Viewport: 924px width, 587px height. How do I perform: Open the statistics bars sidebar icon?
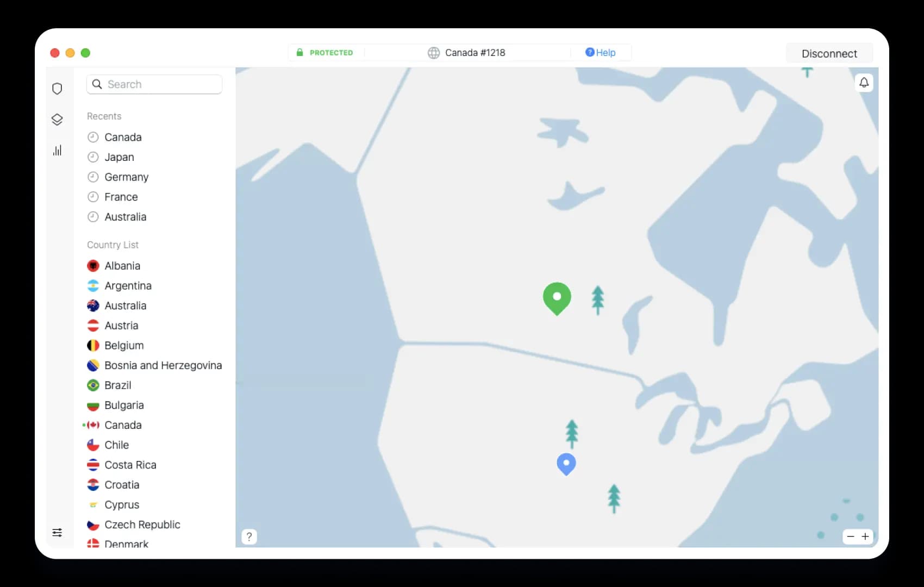tap(57, 151)
